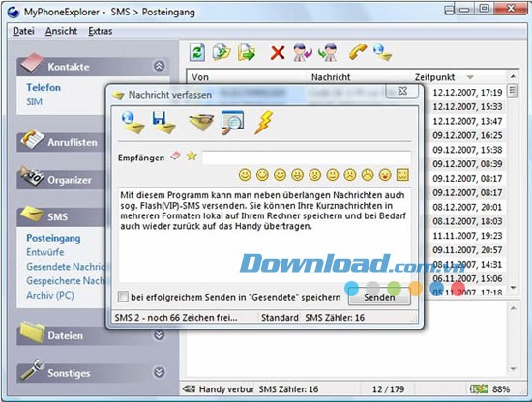Image resolution: width=532 pixels, height=402 pixels.
Task: Select message dated 12.12.2007, 13:47
Action: pos(467,121)
